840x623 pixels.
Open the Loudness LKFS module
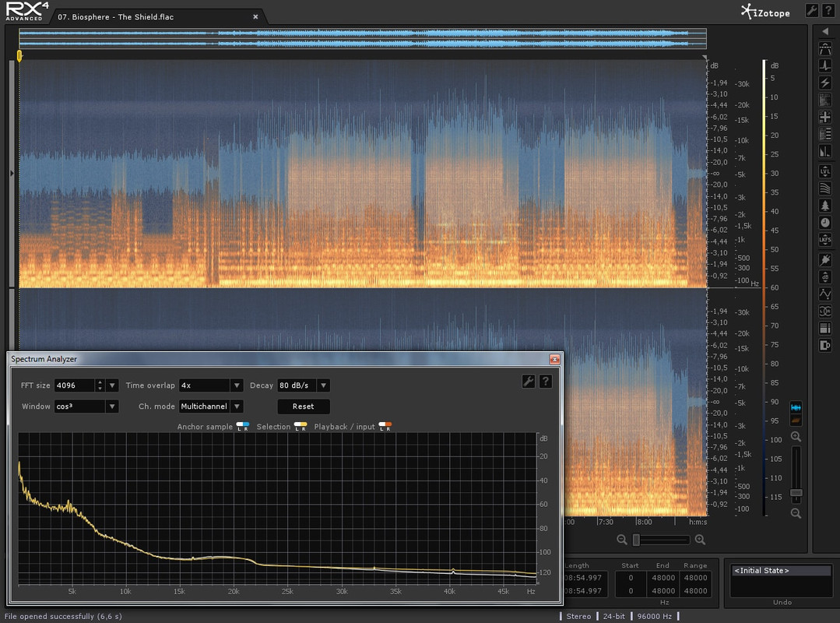(825, 240)
